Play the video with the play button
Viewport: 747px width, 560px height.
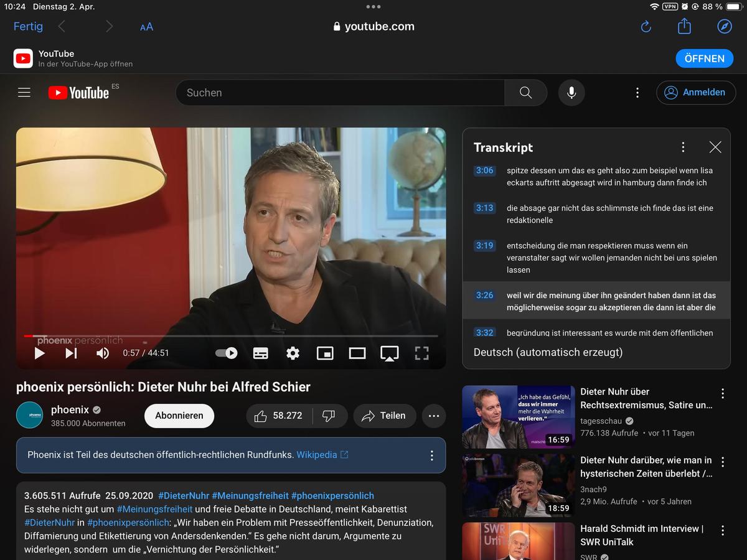coord(40,353)
